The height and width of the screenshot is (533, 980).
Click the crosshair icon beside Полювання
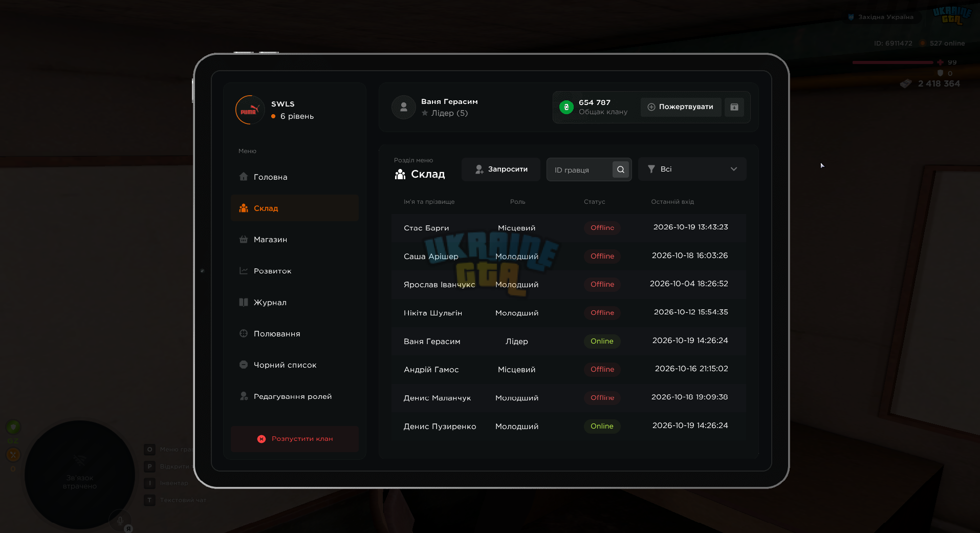[244, 333]
